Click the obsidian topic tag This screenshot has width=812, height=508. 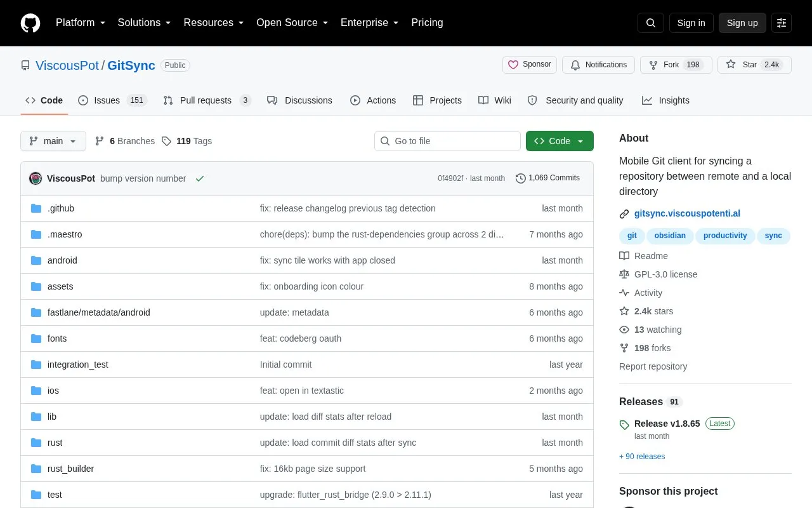[x=670, y=236]
